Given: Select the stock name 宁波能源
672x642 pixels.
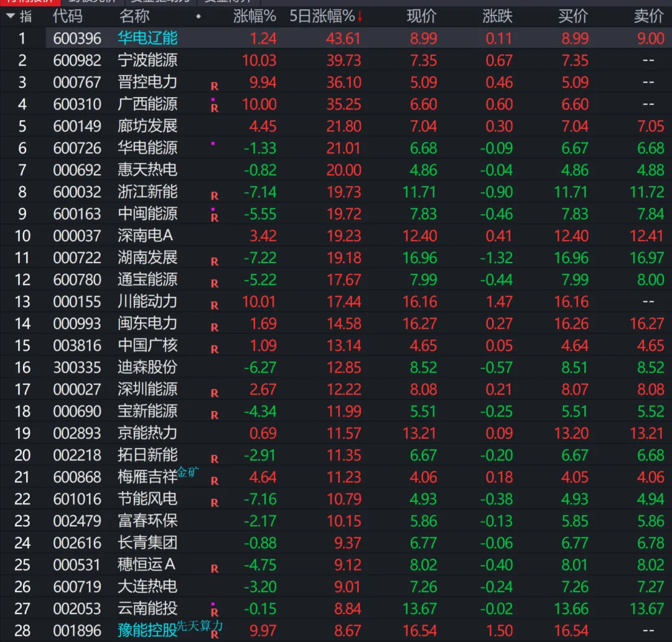Looking at the screenshot, I should [x=147, y=60].
